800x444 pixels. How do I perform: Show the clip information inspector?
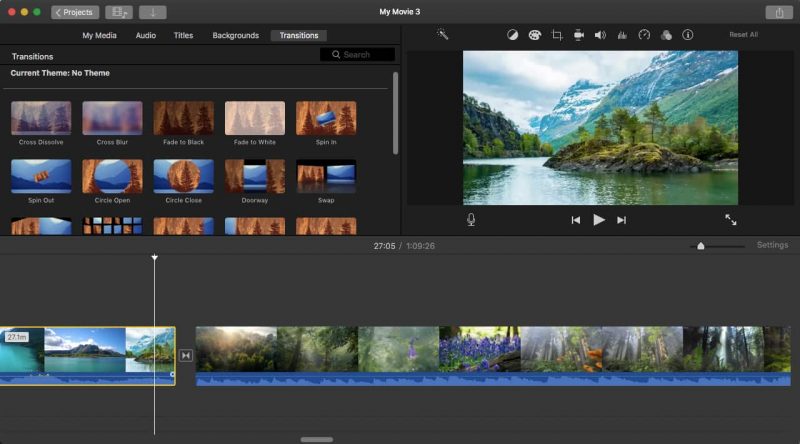tap(688, 35)
